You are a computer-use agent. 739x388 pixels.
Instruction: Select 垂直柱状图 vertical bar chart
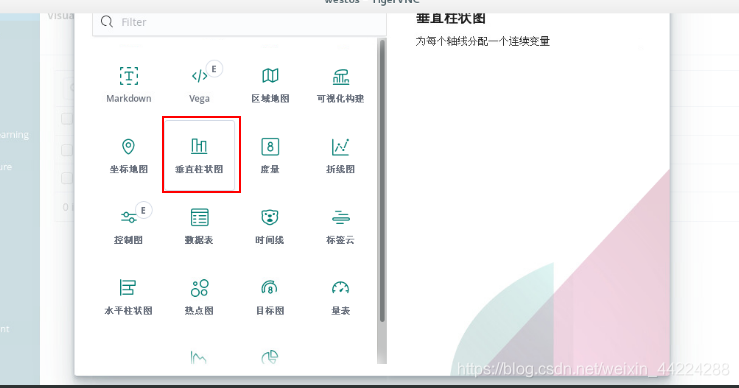pyautogui.click(x=199, y=156)
